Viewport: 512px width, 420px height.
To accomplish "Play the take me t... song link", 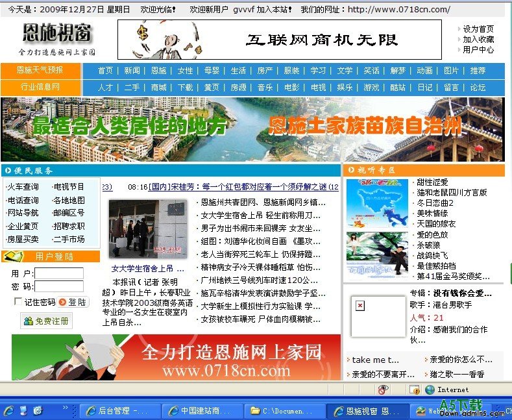I will [376, 360].
